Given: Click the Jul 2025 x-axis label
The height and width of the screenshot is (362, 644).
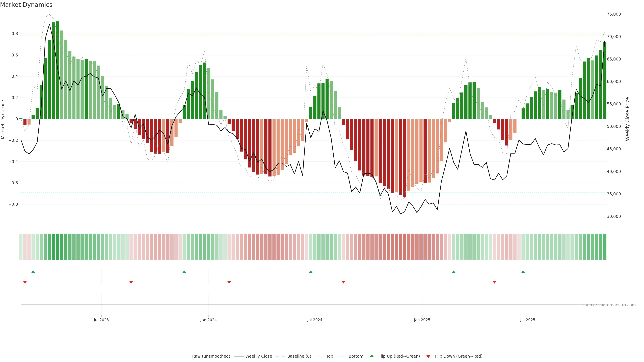Looking at the screenshot, I should 527,320.
